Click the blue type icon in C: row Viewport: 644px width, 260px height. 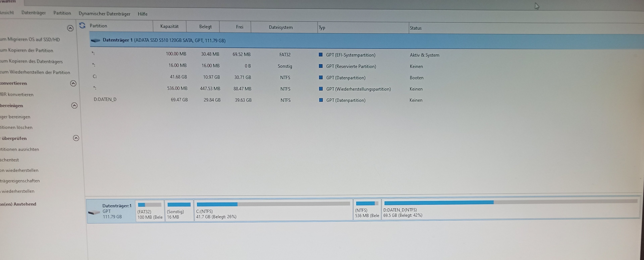pyautogui.click(x=321, y=77)
